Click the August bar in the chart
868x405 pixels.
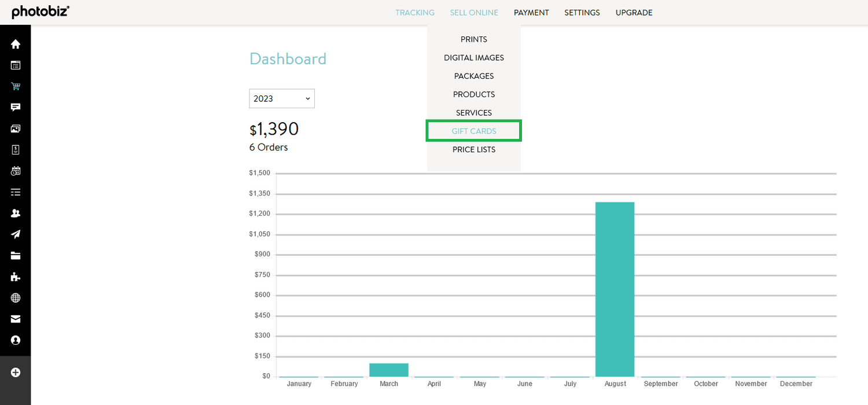(615, 289)
